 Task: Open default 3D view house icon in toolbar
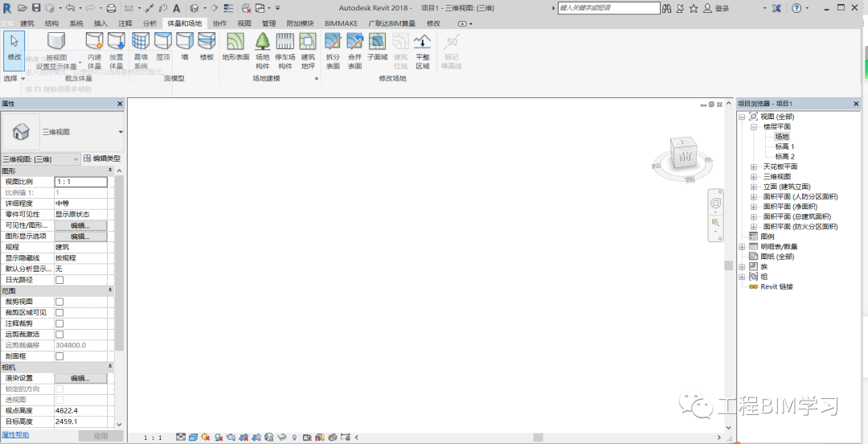194,8
